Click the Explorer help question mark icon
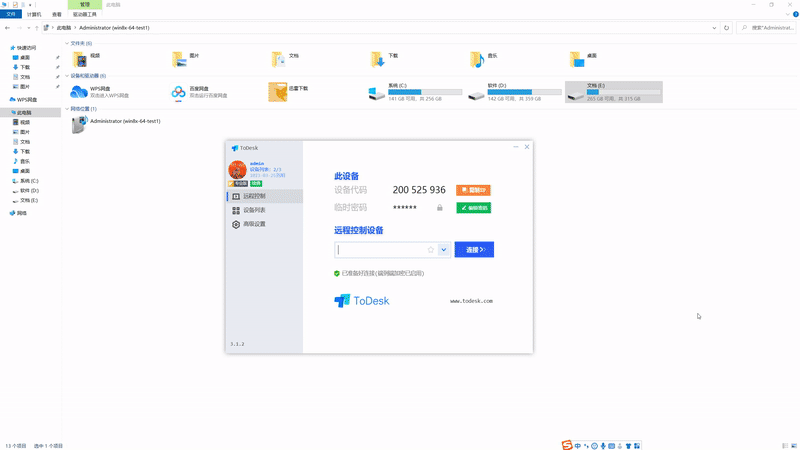Viewport: 800px width, 450px height. [795, 14]
